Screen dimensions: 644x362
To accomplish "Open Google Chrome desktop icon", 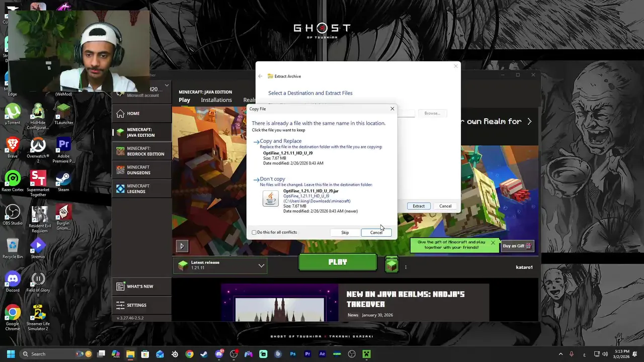I will (x=13, y=318).
